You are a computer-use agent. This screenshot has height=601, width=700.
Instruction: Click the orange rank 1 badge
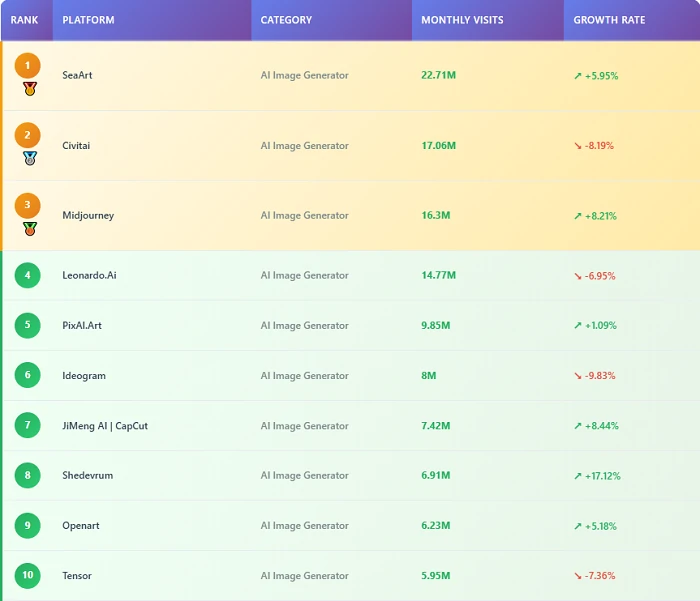(x=28, y=66)
